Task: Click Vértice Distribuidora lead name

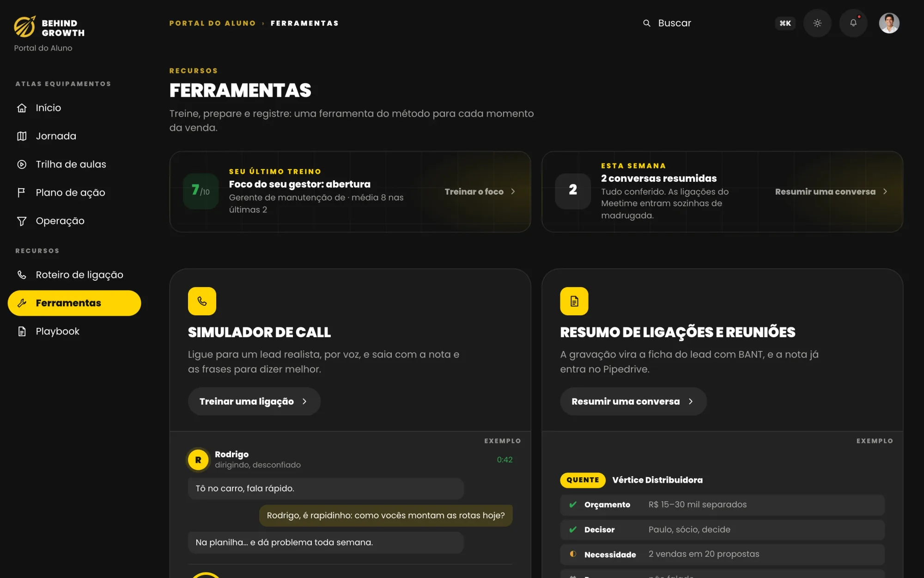Action: tap(657, 480)
